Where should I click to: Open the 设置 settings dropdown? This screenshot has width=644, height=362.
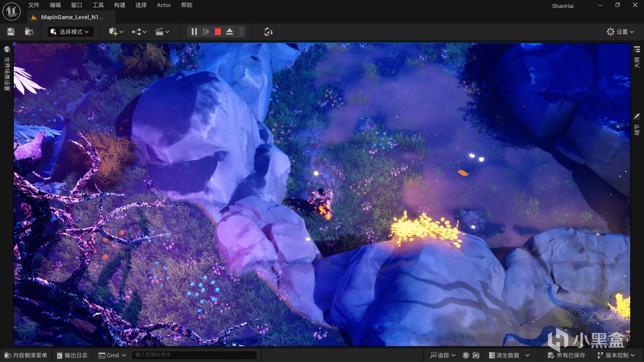click(621, 32)
